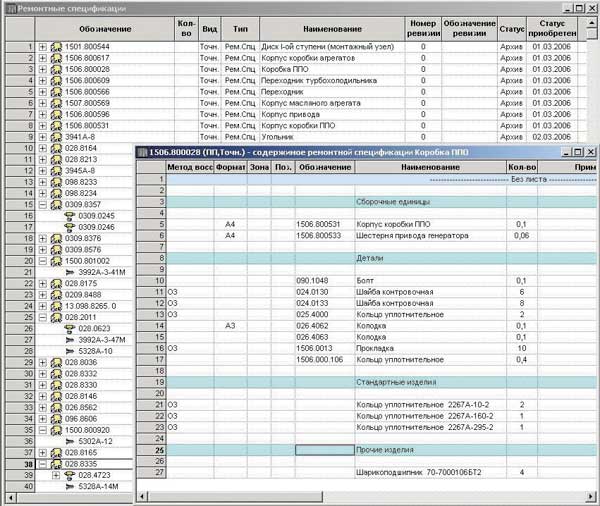Click the arrow icon beside 5302A-12
The width and height of the screenshot is (600, 506).
point(70,441)
